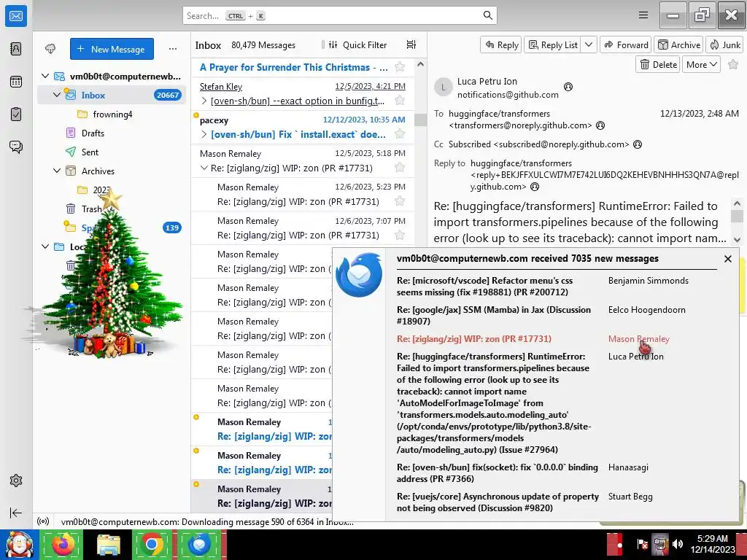Open Firefox from the taskbar

[63, 544]
